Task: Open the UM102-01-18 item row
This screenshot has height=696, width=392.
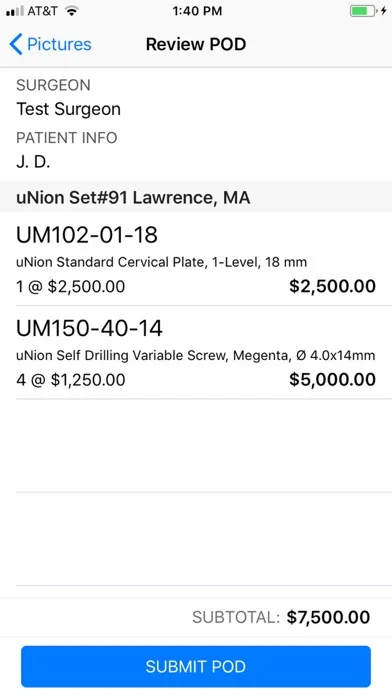Action: coord(196,259)
